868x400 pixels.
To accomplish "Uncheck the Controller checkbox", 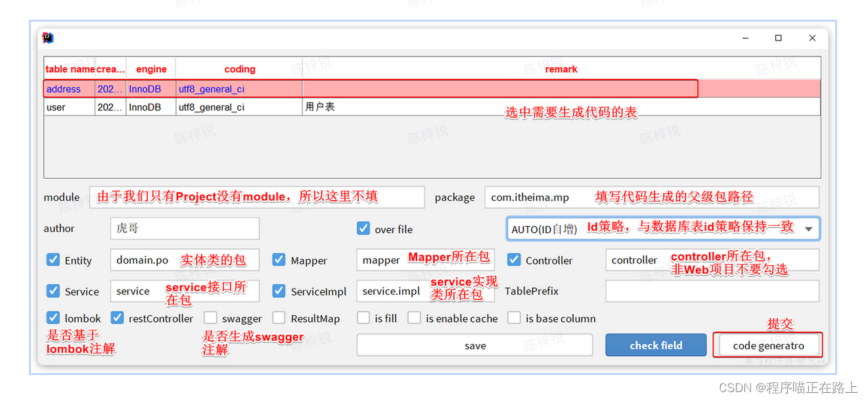I will pyautogui.click(x=514, y=260).
